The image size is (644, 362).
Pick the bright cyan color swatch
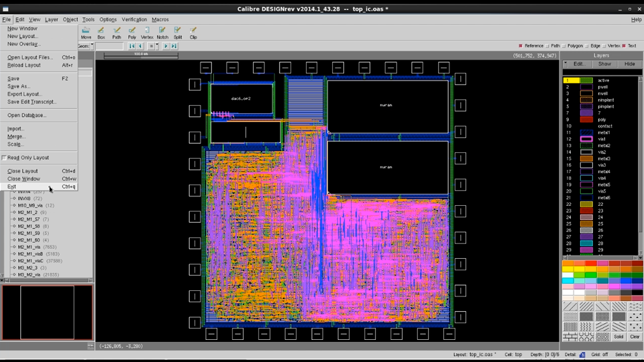point(568,281)
